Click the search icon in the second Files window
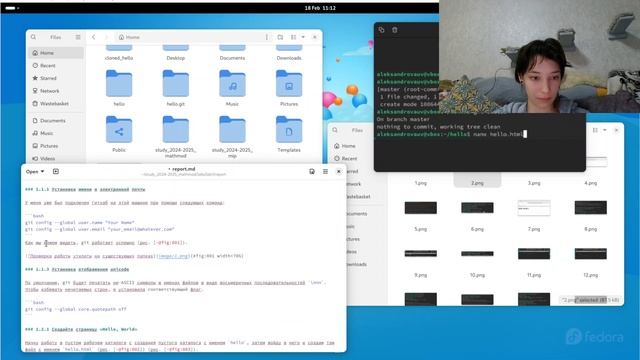Viewport: 640px width, 360px height. (335, 130)
